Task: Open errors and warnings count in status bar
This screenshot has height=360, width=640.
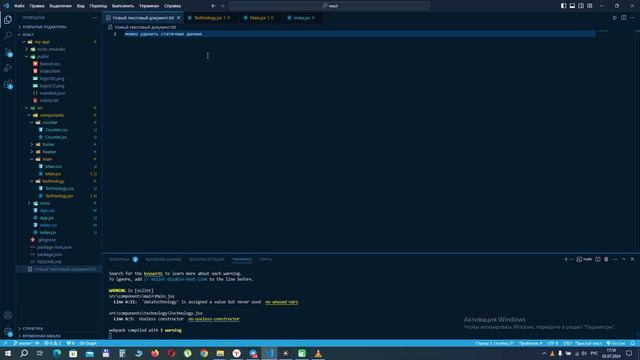Action: click(x=53, y=343)
